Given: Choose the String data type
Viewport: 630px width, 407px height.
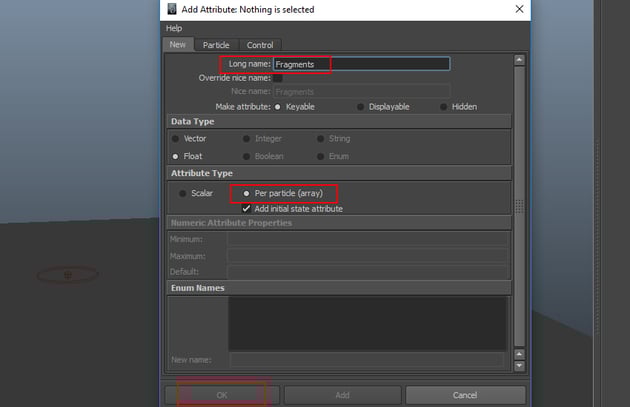Looking at the screenshot, I should coord(320,139).
